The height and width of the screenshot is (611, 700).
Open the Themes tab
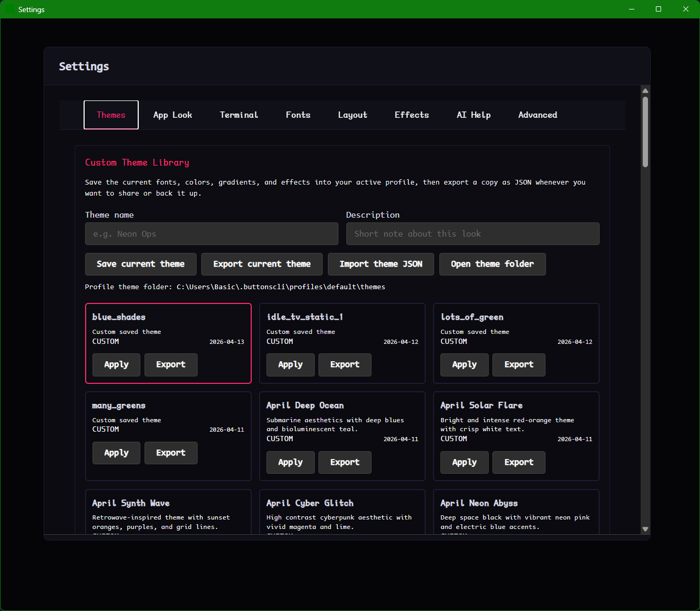click(111, 115)
